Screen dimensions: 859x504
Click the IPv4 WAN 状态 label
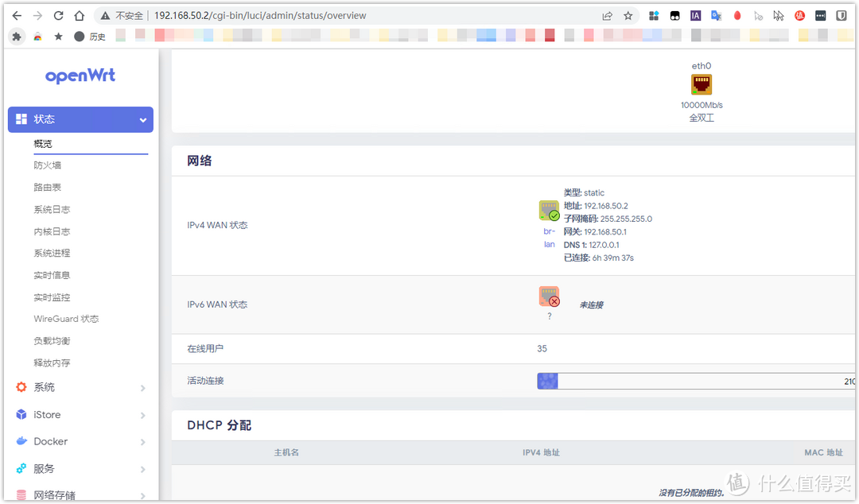coord(217,225)
